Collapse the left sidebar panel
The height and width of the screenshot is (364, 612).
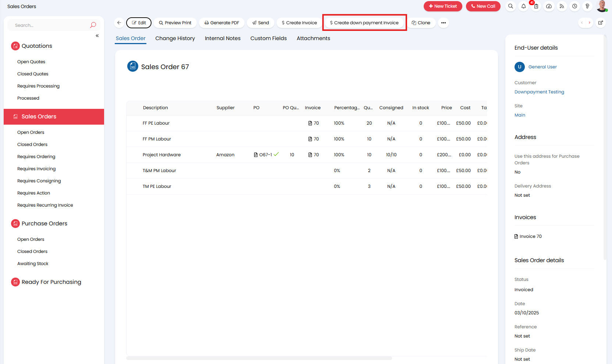pos(97,36)
